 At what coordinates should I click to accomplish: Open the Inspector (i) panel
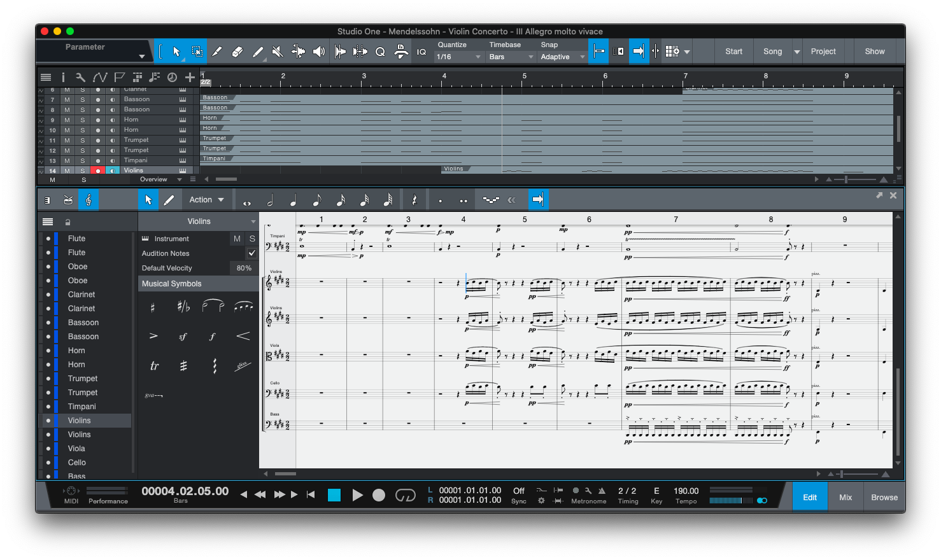point(63,78)
